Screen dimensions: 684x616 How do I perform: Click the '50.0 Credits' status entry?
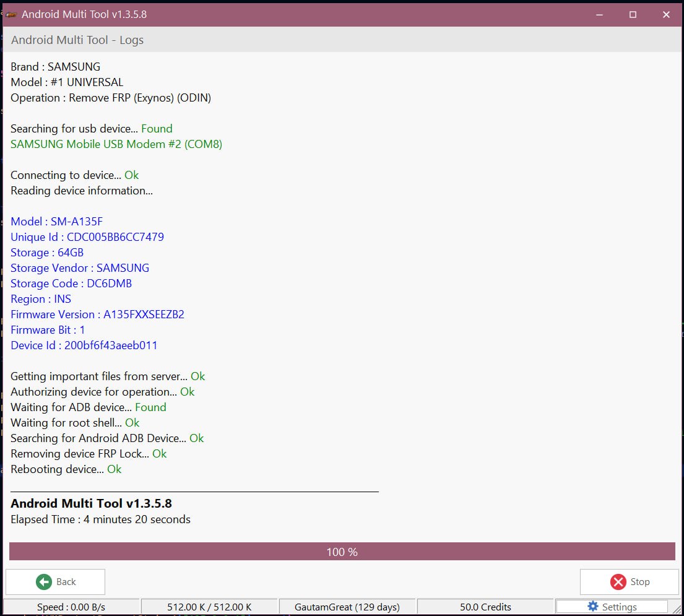click(x=485, y=607)
